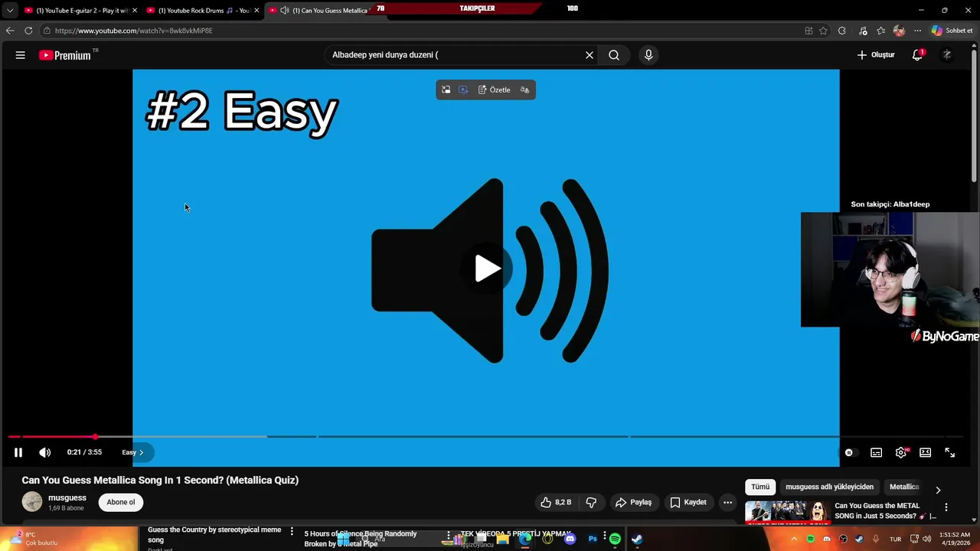
Task: Open browser settings and more menu
Action: pos(917,31)
